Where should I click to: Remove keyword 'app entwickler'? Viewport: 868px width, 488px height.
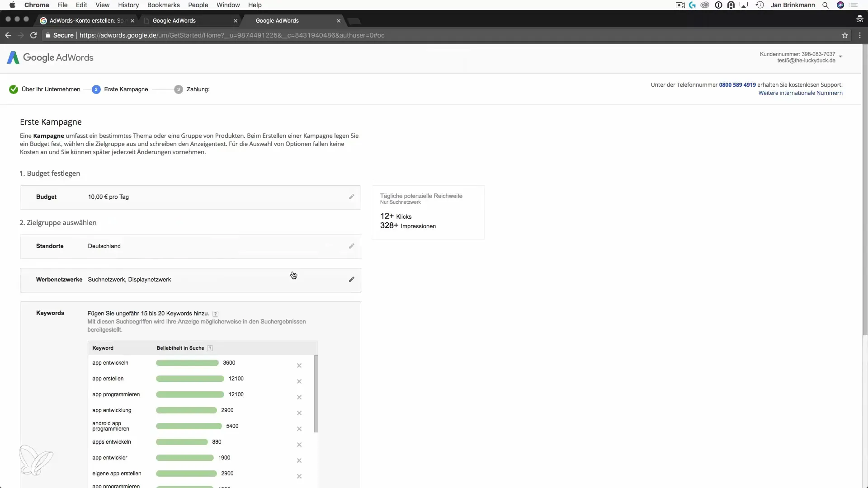pyautogui.click(x=299, y=460)
